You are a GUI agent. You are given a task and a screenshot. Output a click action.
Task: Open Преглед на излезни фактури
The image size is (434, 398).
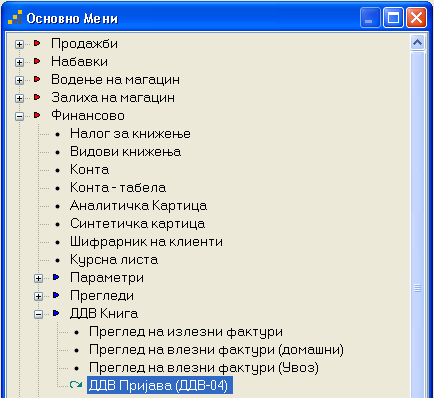click(186, 332)
